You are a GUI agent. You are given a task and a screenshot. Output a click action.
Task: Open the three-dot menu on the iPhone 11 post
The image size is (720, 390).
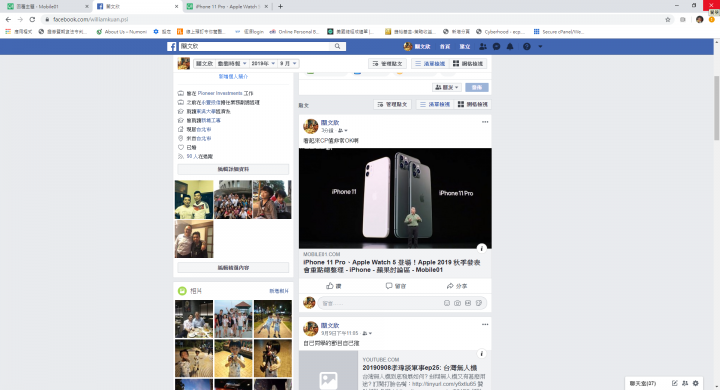point(485,122)
